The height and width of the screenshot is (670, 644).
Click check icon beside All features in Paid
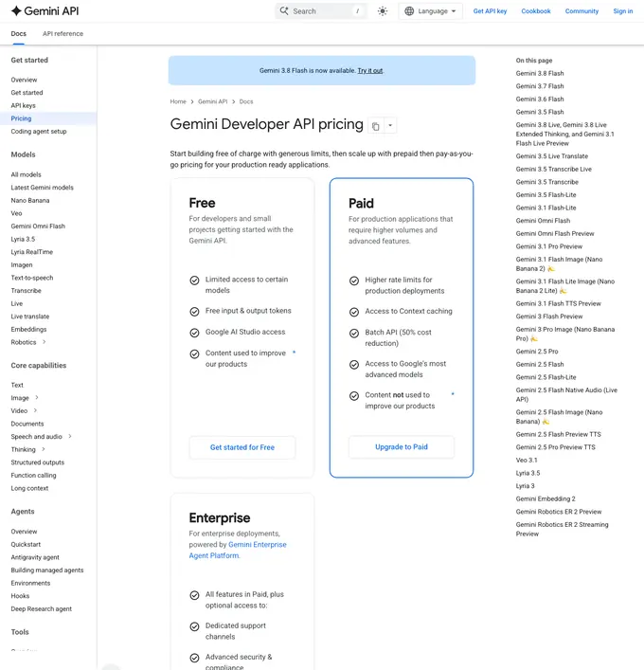click(194, 595)
